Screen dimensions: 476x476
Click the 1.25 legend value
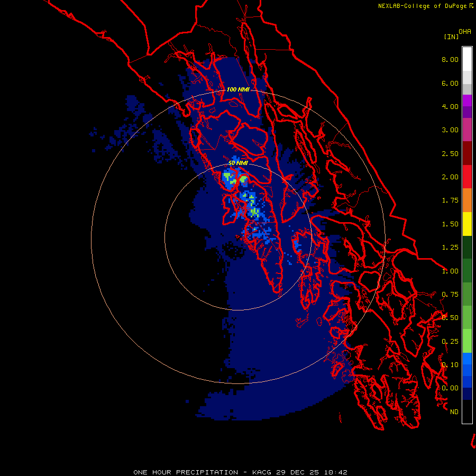[x=450, y=248]
